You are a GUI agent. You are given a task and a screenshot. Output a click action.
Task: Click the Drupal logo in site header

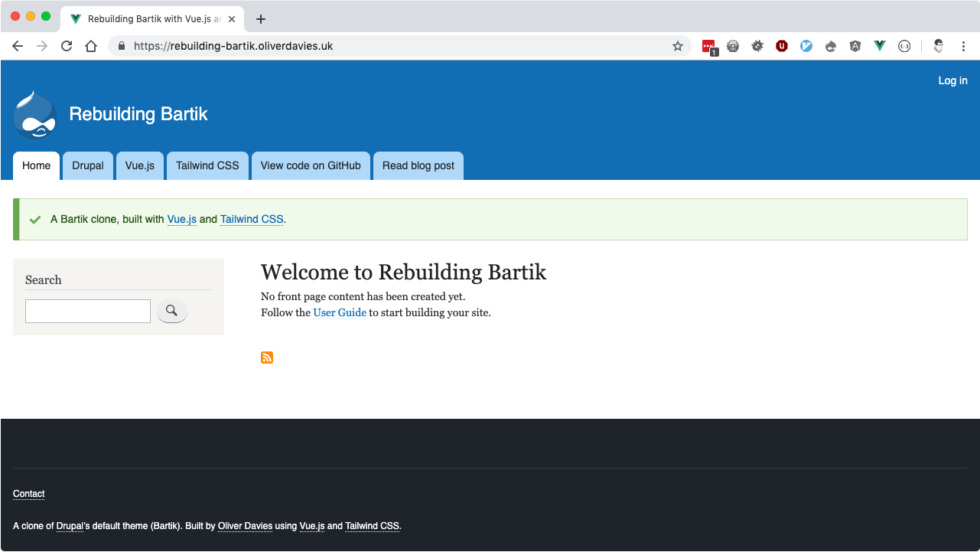35,115
